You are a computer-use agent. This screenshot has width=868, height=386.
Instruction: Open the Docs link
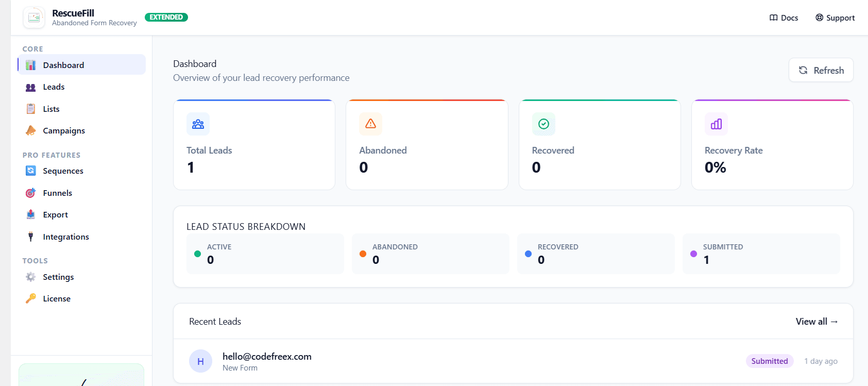[x=784, y=18]
